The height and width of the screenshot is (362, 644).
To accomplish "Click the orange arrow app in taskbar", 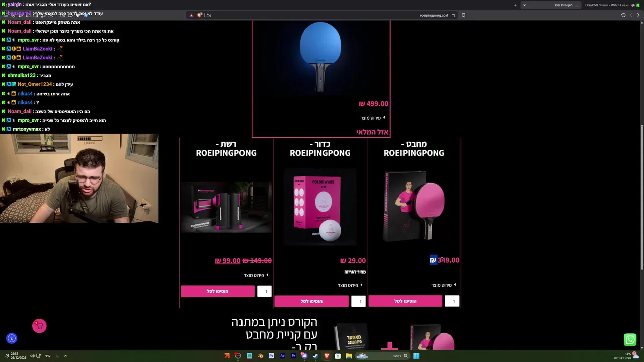I will pyautogui.click(x=227, y=356).
